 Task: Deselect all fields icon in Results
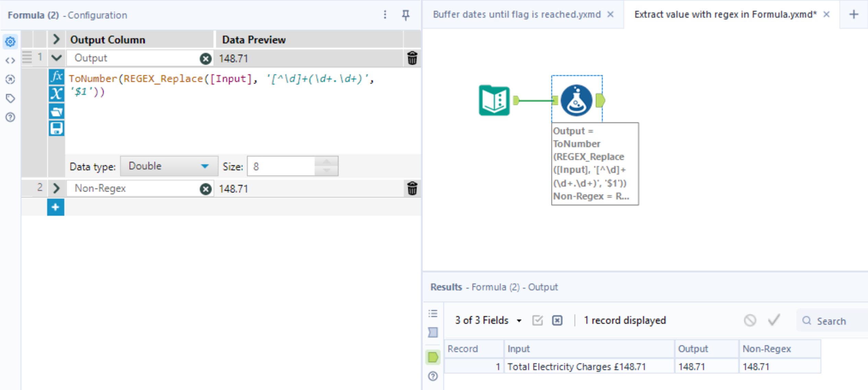(557, 320)
